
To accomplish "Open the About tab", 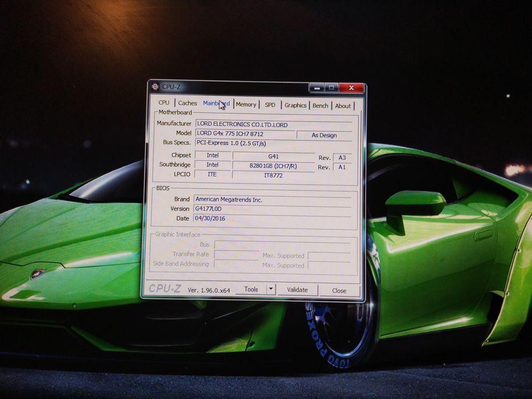I will point(343,106).
